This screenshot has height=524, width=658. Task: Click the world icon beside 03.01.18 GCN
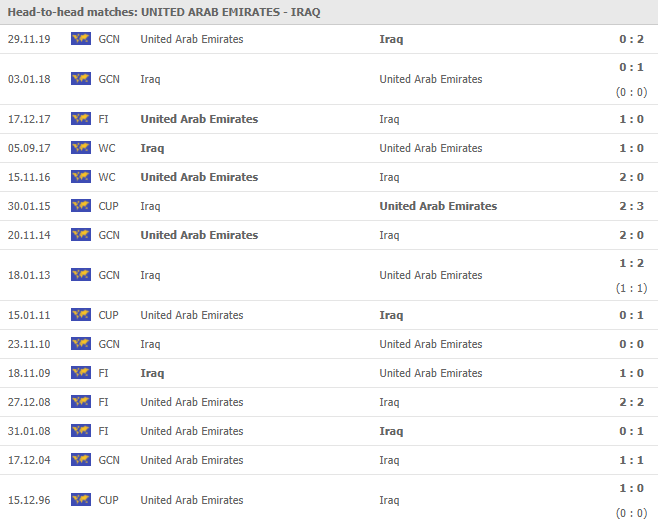80,79
